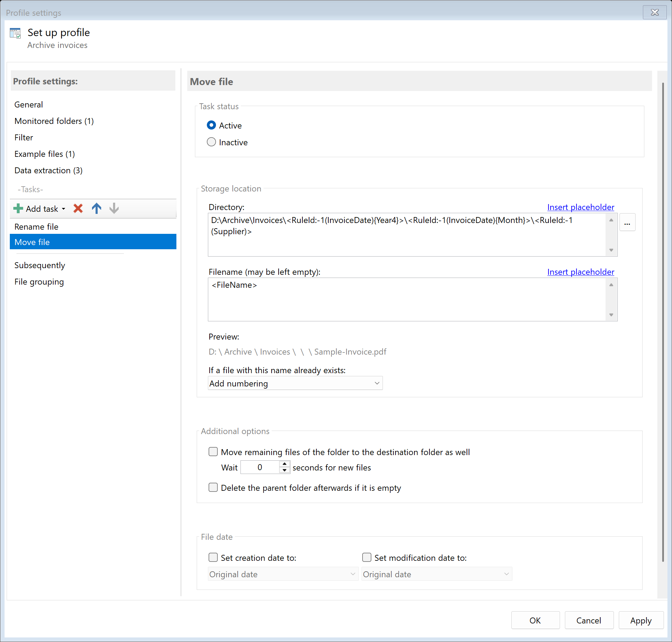Enable deleting the parent folder if empty
The image size is (672, 642).
click(213, 487)
